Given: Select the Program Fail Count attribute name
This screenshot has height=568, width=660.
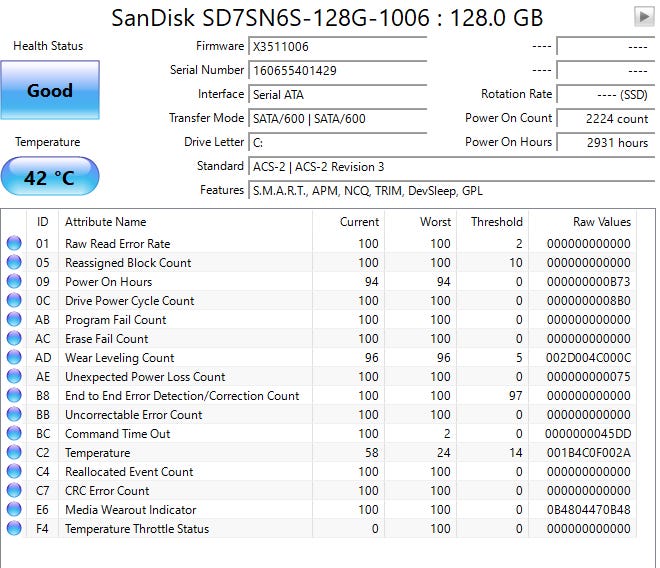Looking at the screenshot, I should pos(116,320).
